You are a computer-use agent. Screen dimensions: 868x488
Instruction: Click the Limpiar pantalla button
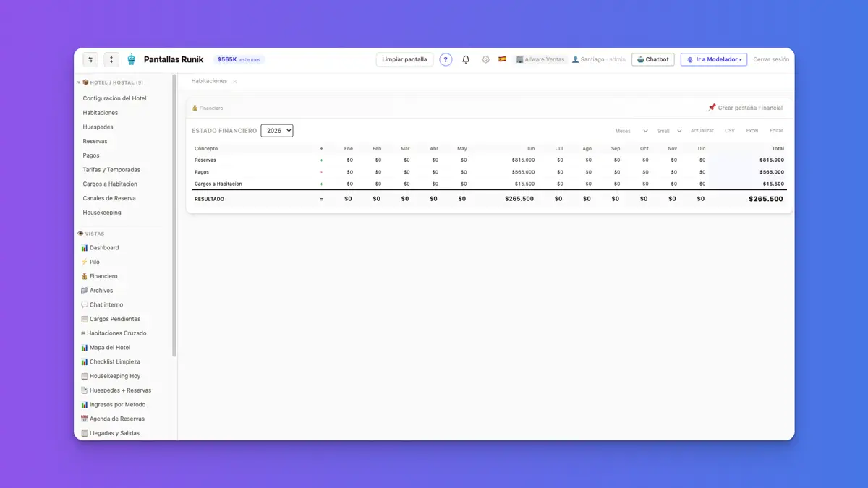(x=404, y=59)
